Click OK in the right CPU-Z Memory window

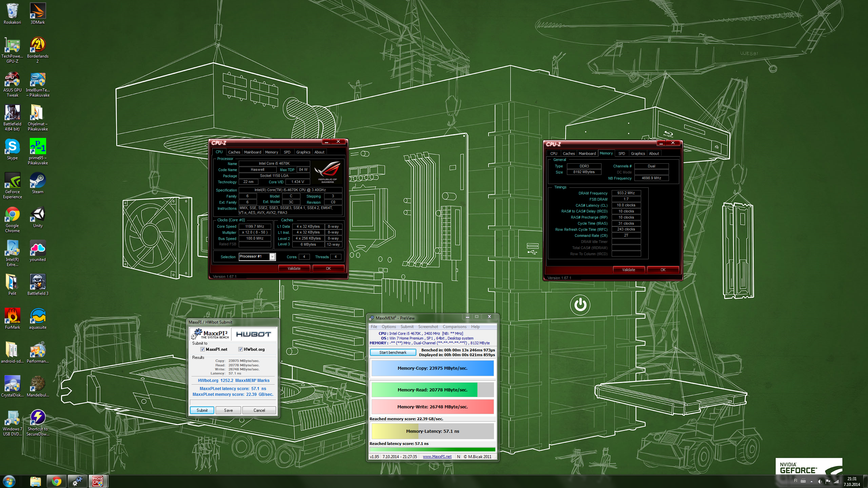[x=663, y=270]
